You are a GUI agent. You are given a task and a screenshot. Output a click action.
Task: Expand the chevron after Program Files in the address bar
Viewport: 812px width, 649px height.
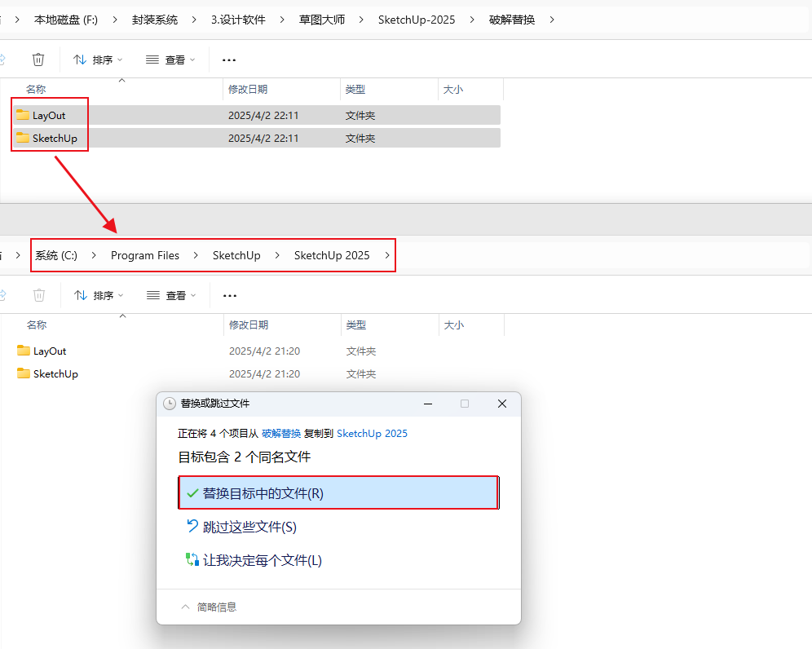[x=195, y=255]
